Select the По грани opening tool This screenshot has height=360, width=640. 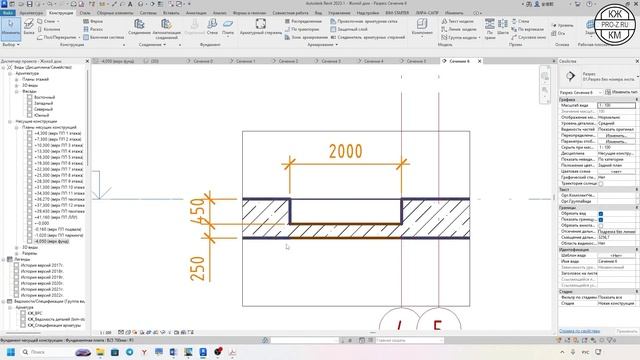(x=489, y=29)
